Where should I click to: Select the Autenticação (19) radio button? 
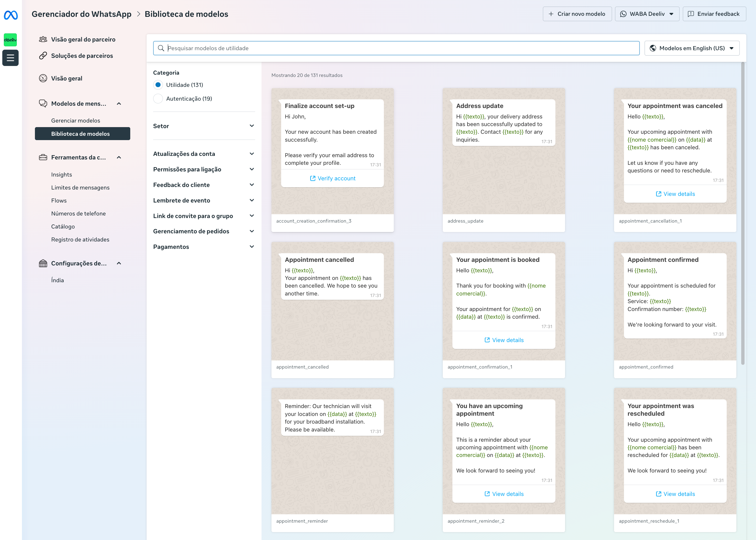pyautogui.click(x=158, y=99)
